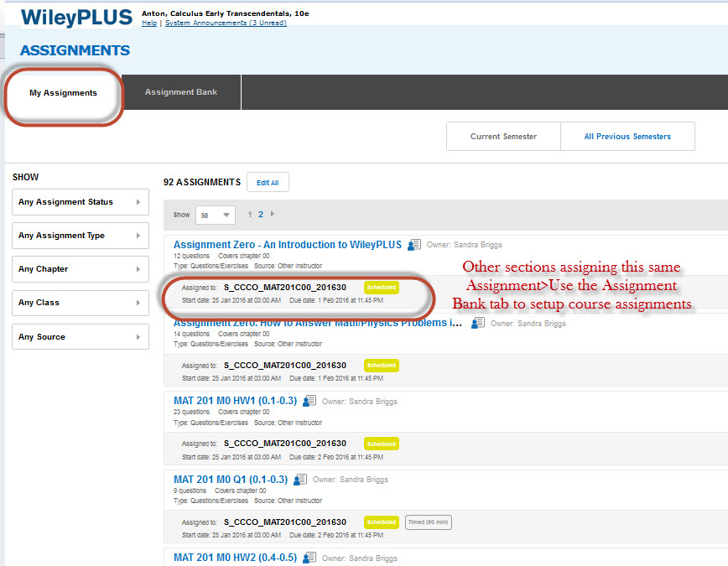The height and width of the screenshot is (566, 728).
Task: Click the Timed (80 min) badge
Action: pos(428,522)
